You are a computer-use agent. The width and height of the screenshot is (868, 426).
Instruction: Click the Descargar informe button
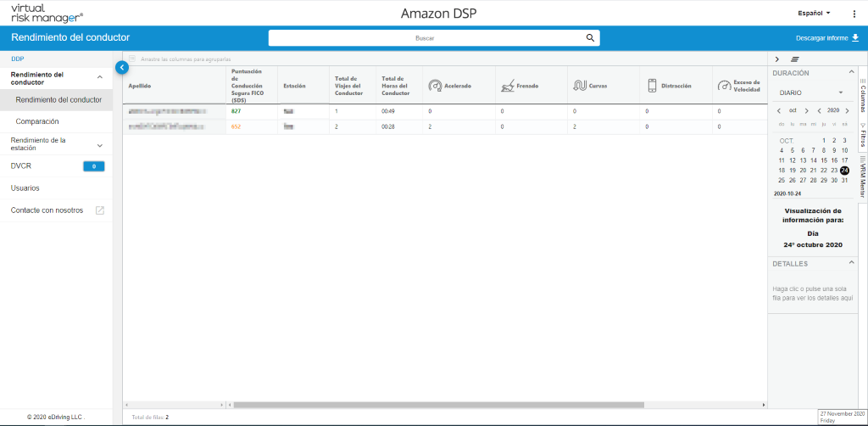tap(827, 38)
